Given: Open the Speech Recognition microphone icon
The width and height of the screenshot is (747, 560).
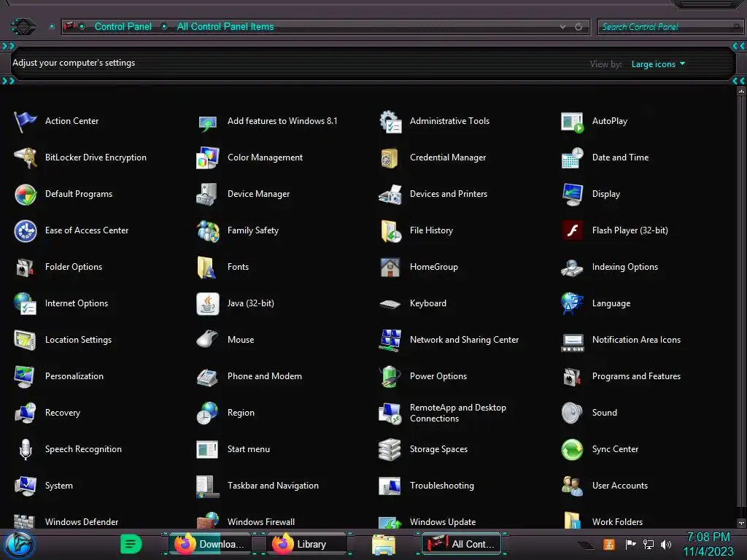Looking at the screenshot, I should coord(26,449).
